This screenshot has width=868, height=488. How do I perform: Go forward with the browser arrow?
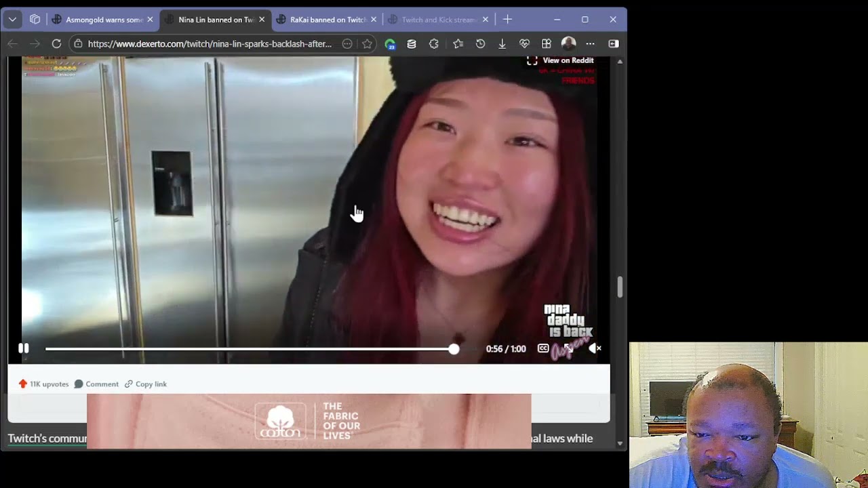35,43
